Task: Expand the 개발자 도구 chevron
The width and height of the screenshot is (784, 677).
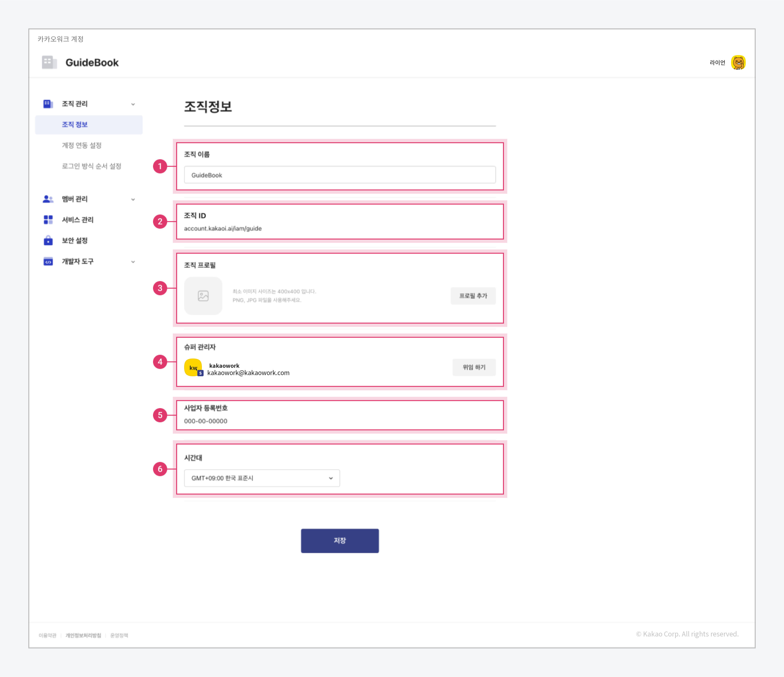Action: [x=133, y=262]
